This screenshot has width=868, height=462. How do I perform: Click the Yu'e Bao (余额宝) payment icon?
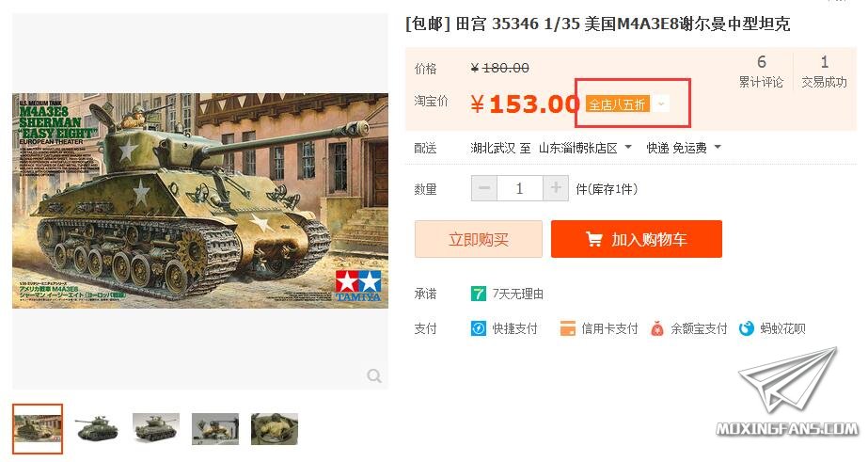coord(656,328)
